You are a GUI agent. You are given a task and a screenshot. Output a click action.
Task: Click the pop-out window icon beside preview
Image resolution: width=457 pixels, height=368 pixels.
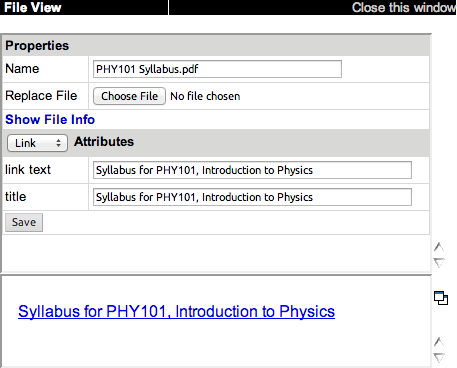(x=441, y=298)
